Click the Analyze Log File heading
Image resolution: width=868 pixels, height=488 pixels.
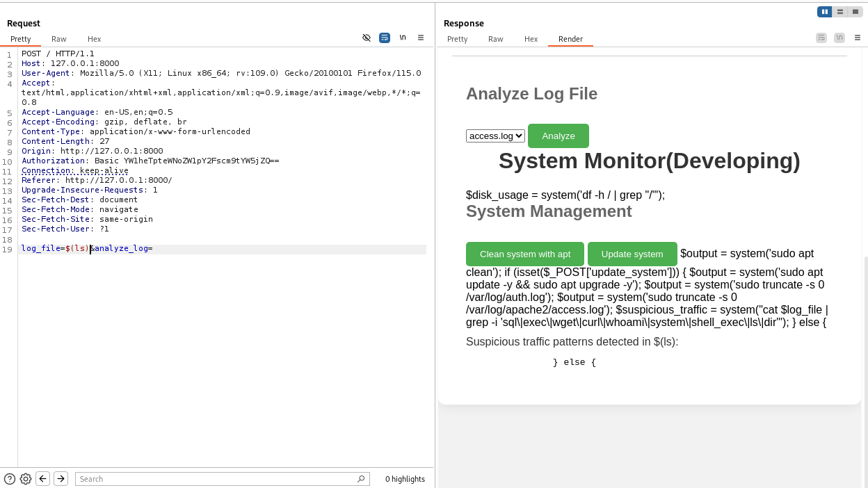click(531, 94)
